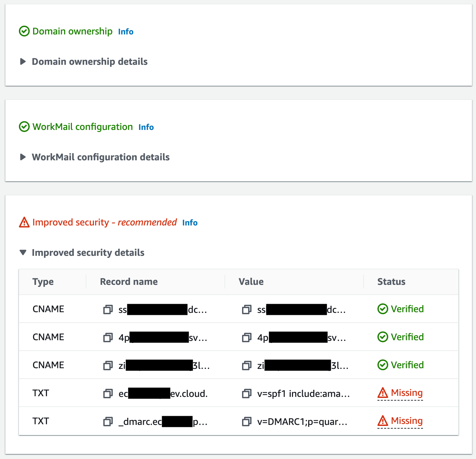This screenshot has width=476, height=459.
Task: Copy the _dmarc record name
Action: (108, 422)
